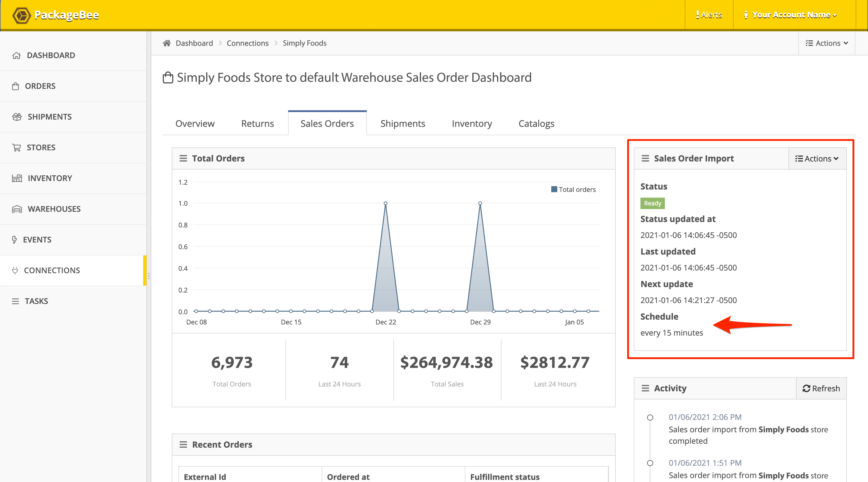Click the hamburger icon on Total Orders panel

coord(183,158)
